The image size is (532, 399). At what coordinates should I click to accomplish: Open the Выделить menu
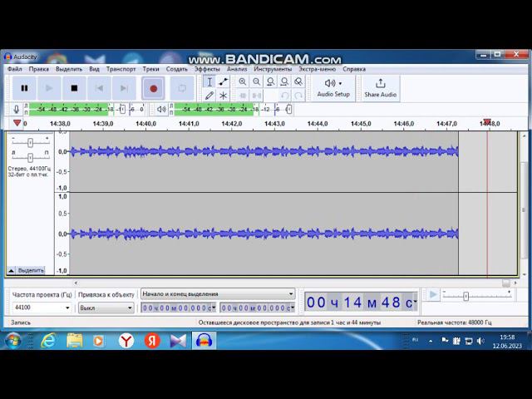[69, 69]
